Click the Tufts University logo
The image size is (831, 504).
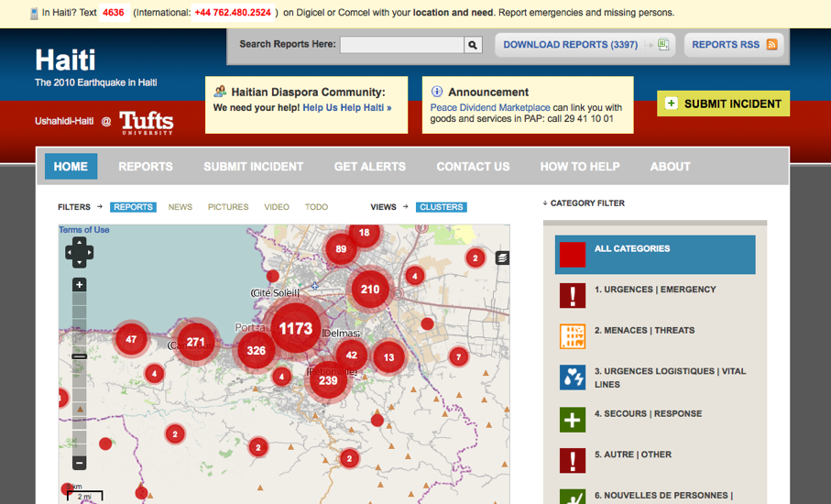147,123
